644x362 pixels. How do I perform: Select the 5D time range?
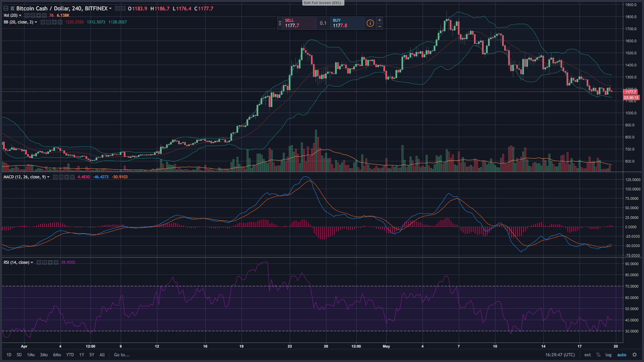(19, 355)
